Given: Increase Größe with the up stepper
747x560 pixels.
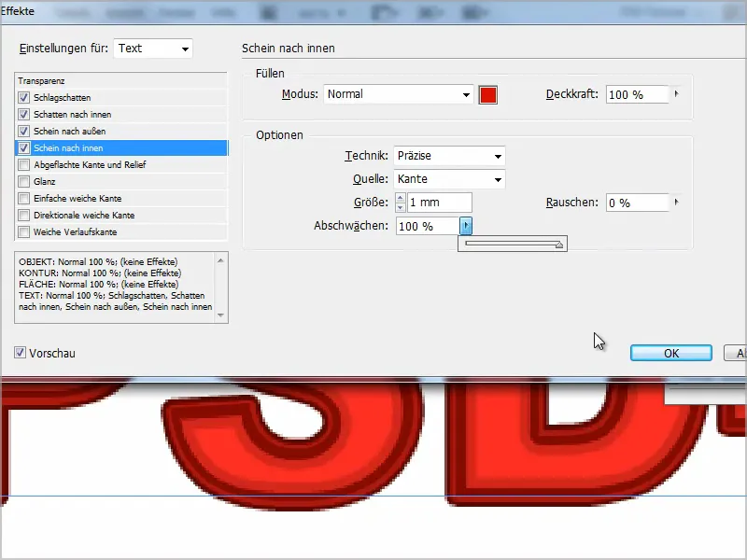Looking at the screenshot, I should pos(401,198).
